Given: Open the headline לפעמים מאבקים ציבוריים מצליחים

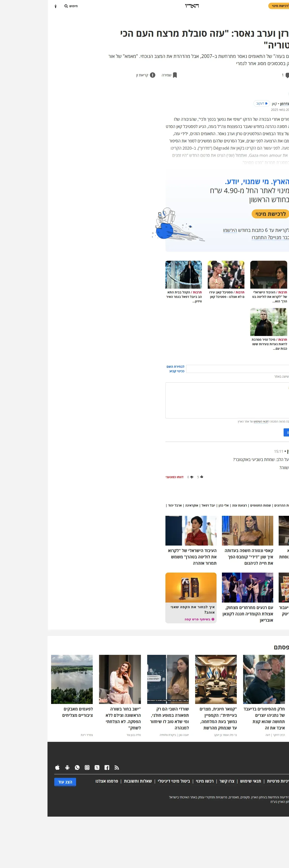Looking at the screenshot, I should tap(78, 712).
